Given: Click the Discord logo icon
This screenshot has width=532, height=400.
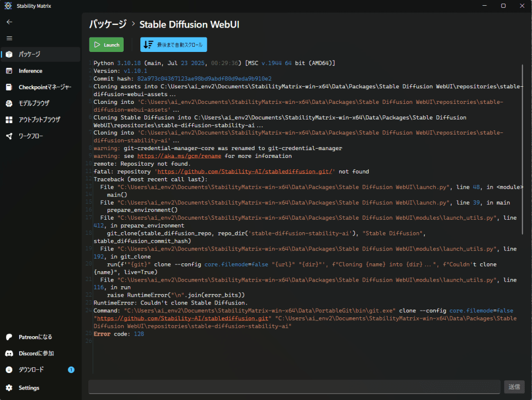Looking at the screenshot, I should pyautogui.click(x=9, y=353).
